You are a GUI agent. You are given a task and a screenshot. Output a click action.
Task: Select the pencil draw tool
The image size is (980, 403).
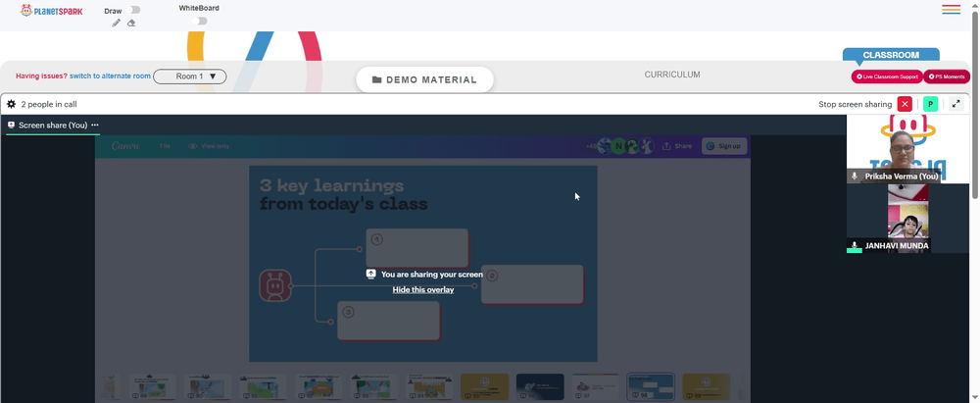[117, 24]
